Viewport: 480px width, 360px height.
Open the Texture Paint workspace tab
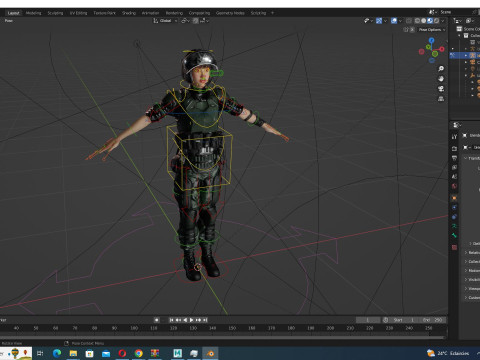pos(104,13)
